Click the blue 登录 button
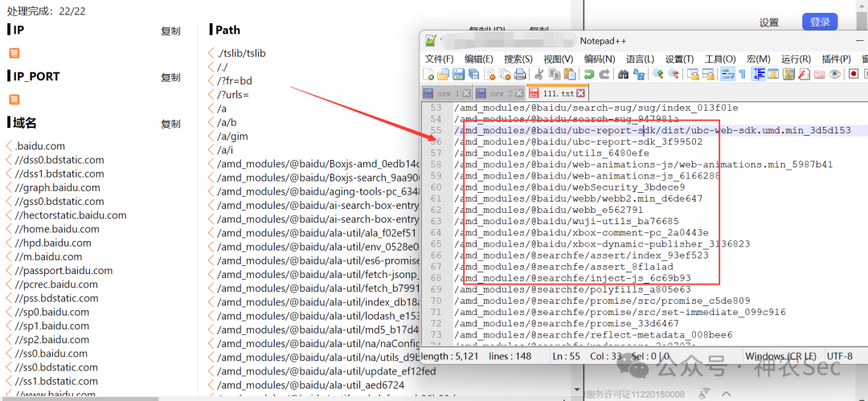Image resolution: width=868 pixels, height=401 pixels. 820,23
